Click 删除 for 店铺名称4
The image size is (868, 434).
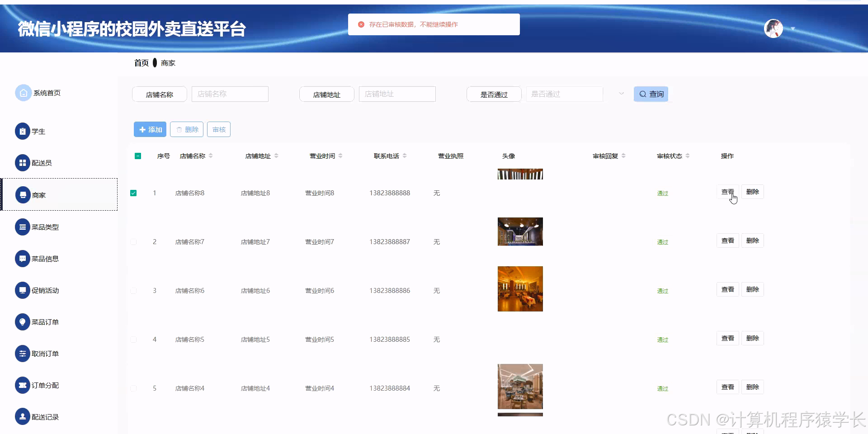753,387
